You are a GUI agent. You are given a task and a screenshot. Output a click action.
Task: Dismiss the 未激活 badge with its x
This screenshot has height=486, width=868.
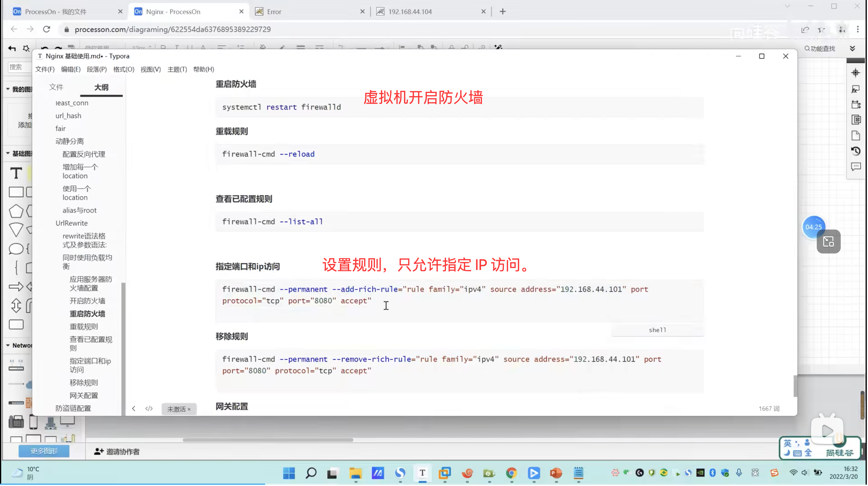tap(189, 409)
